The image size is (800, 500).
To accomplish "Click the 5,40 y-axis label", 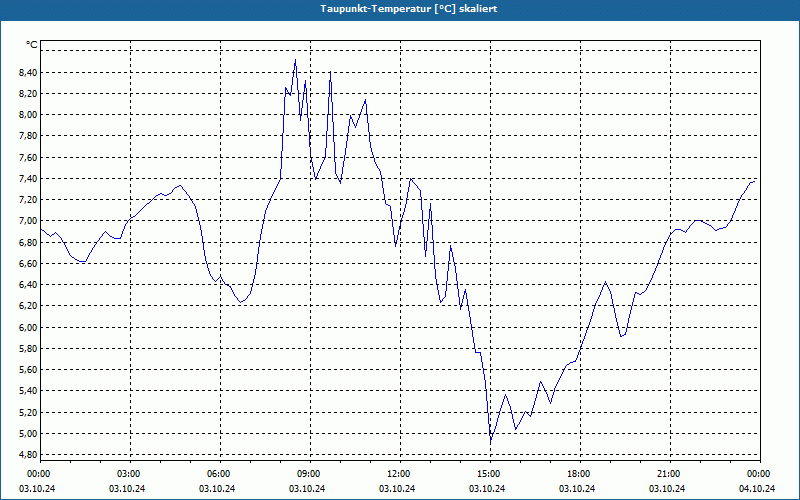I will [x=28, y=391].
